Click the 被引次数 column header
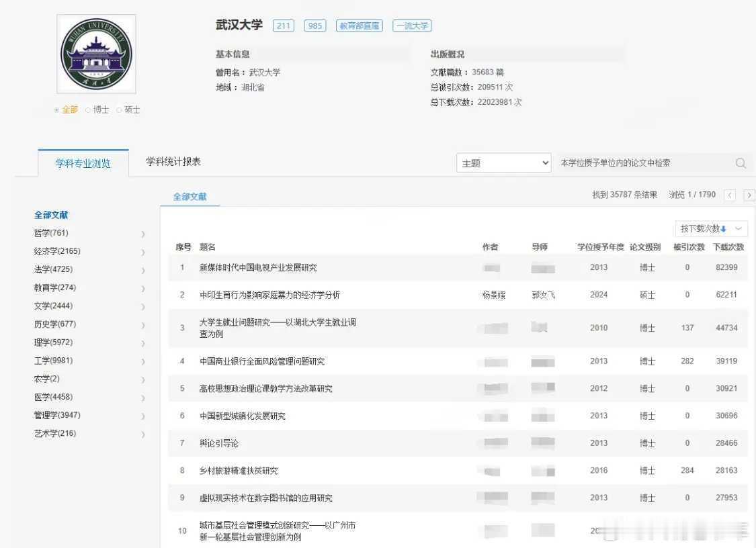The width and height of the screenshot is (756, 548). click(x=689, y=247)
